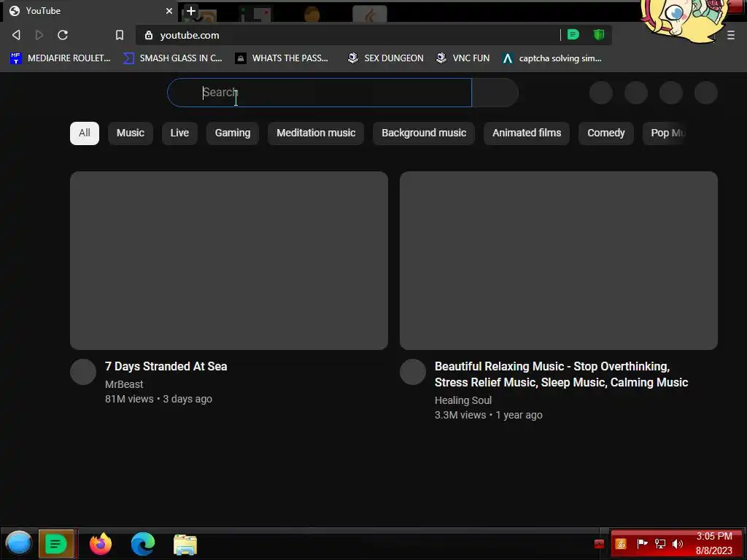
Task: Show hidden system tray icons
Action: [x=600, y=544]
